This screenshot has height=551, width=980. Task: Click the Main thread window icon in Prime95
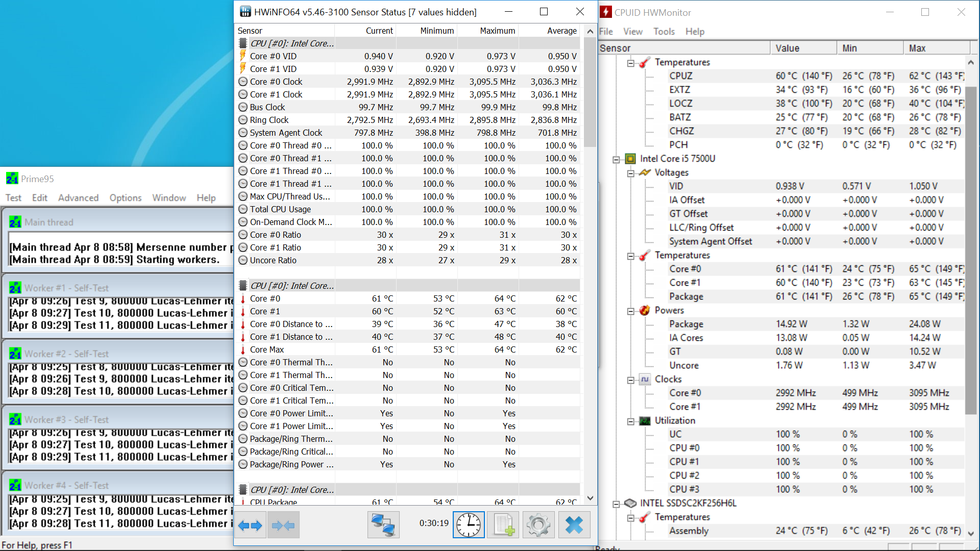tap(15, 222)
